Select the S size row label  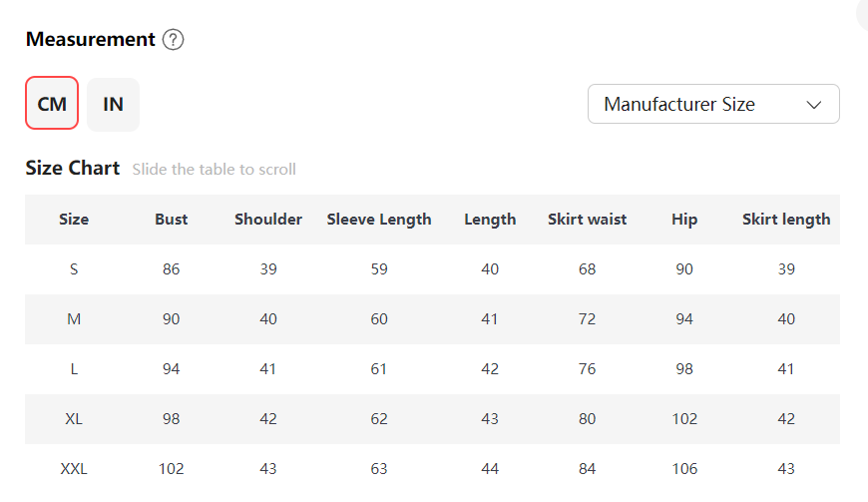click(x=74, y=269)
